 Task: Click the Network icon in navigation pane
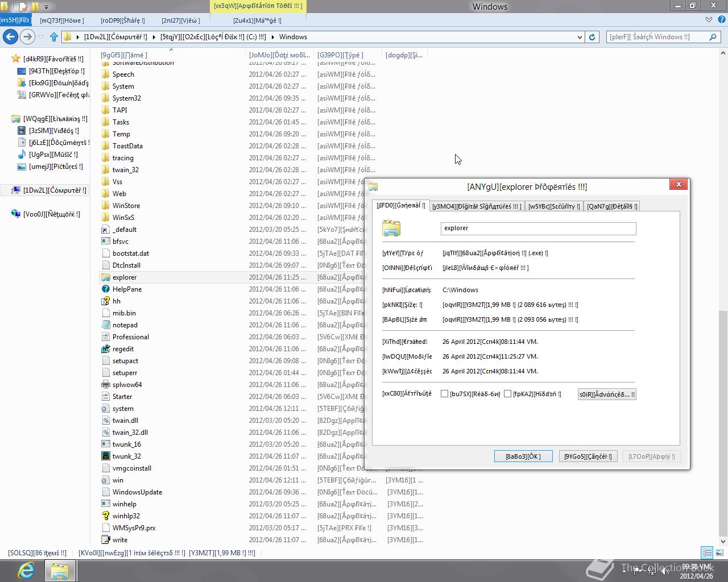pos(16,214)
